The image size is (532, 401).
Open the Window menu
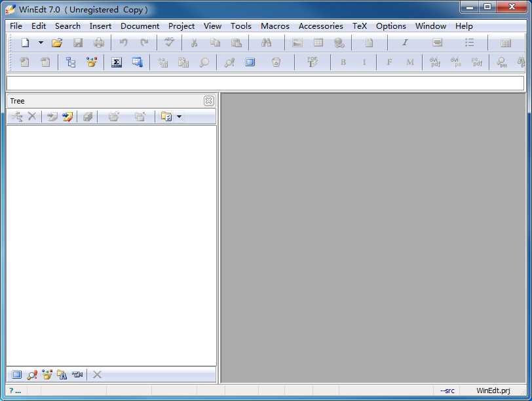[430, 26]
